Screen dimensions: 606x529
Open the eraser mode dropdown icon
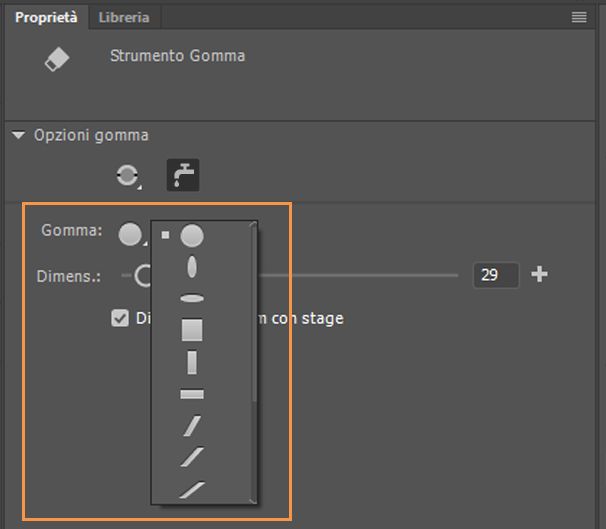point(129,176)
